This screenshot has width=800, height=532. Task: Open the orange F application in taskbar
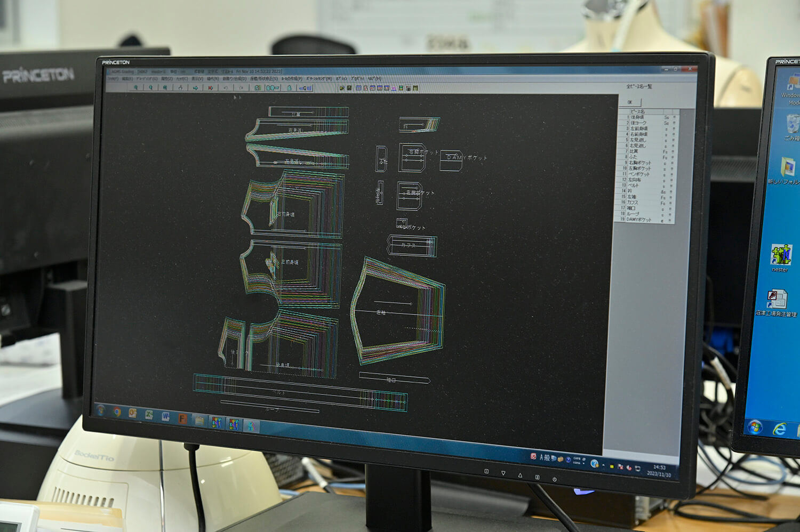point(182,418)
